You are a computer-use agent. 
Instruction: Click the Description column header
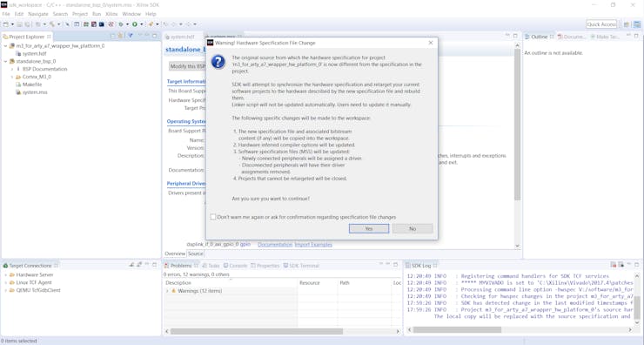(230, 283)
